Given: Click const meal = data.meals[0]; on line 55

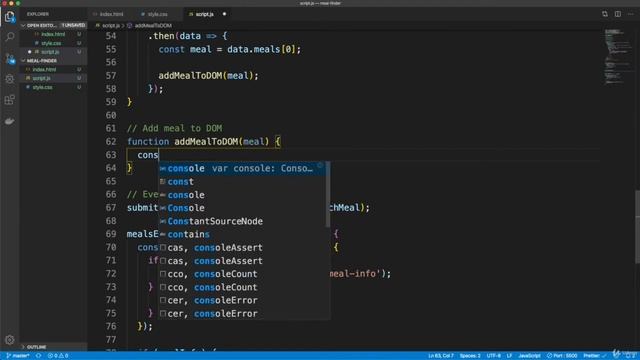Looking at the screenshot, I should click(229, 49).
